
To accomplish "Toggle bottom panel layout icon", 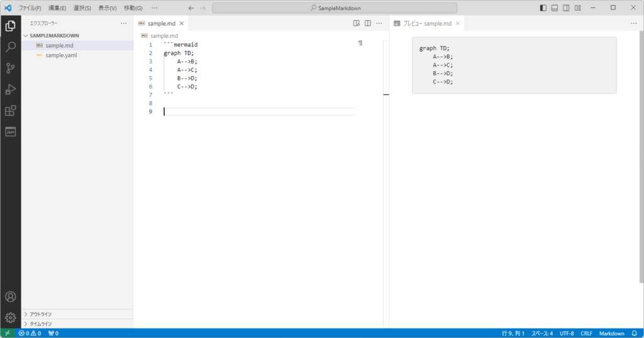I will point(555,8).
